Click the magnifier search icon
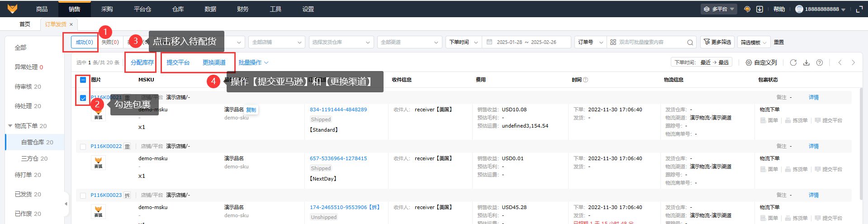Screen dimensions: 868x224 690,43
